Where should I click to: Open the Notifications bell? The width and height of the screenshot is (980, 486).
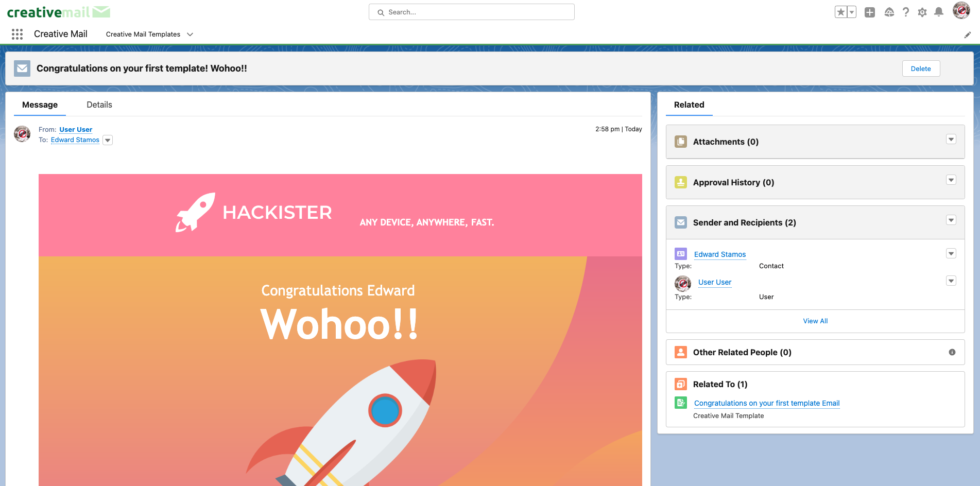[939, 12]
